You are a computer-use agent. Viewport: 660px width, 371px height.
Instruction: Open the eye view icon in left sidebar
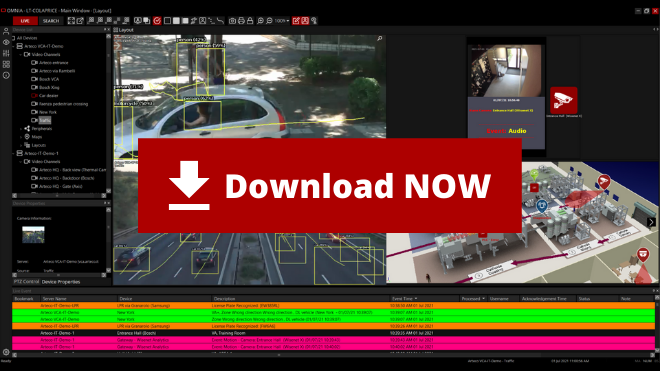[6, 42]
